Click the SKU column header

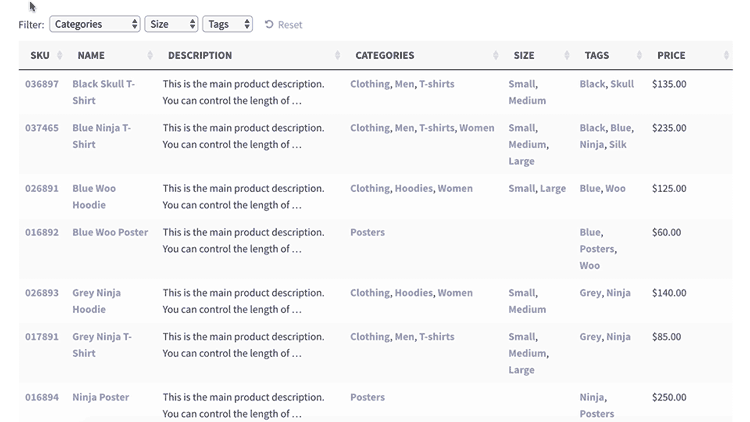pyautogui.click(x=40, y=56)
